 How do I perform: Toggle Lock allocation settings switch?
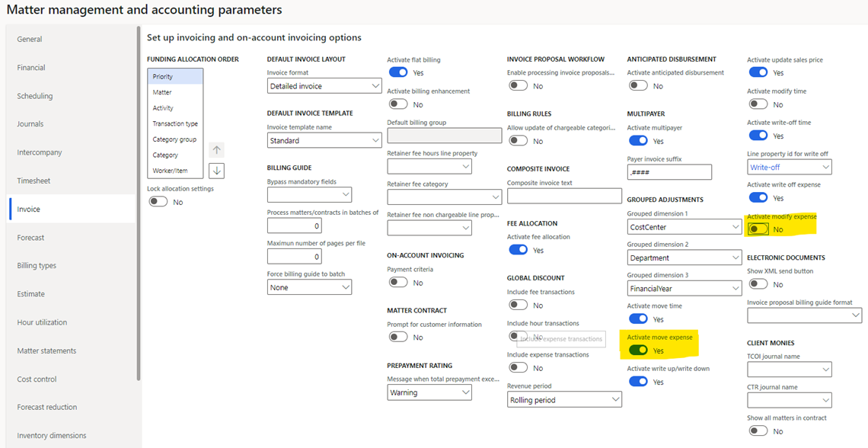pos(158,202)
